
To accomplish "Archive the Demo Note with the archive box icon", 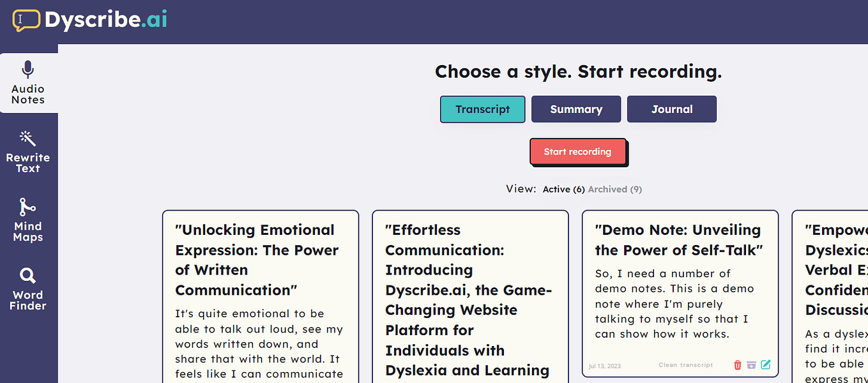I will (752, 364).
